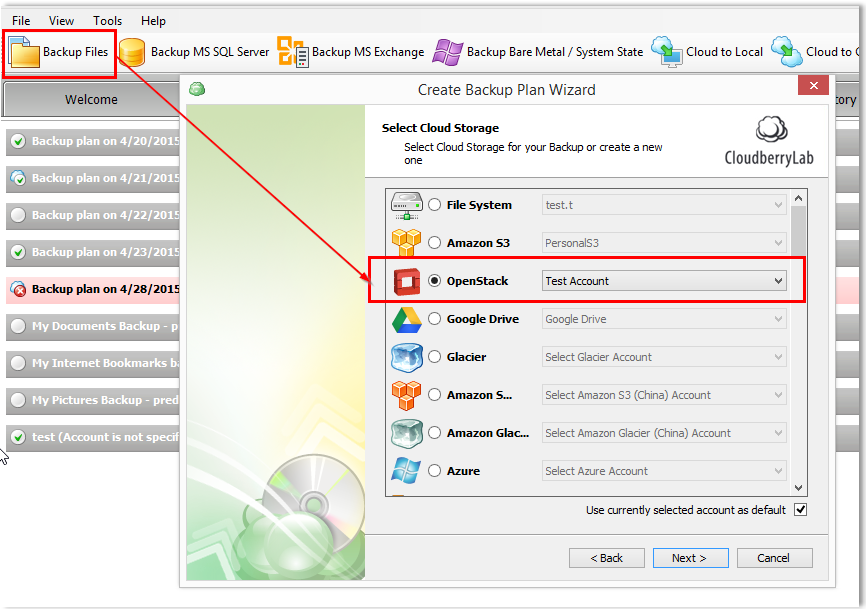This screenshot has width=866, height=609.
Task: Close the Create Backup Plan Wizard window
Action: coord(814,86)
